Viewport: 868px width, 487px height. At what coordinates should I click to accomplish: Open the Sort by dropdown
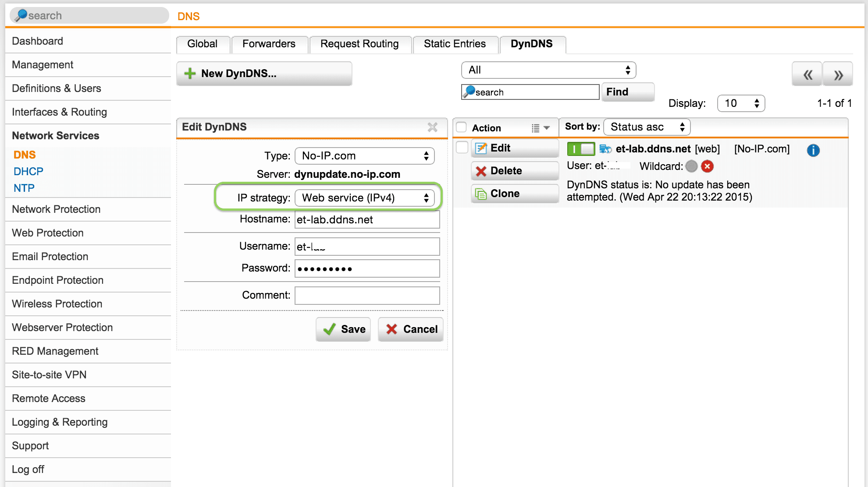647,127
